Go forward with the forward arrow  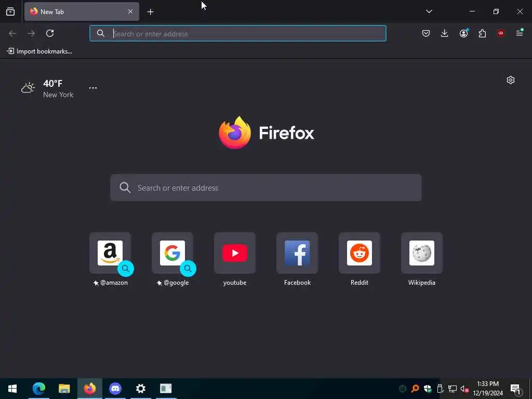pyautogui.click(x=31, y=33)
